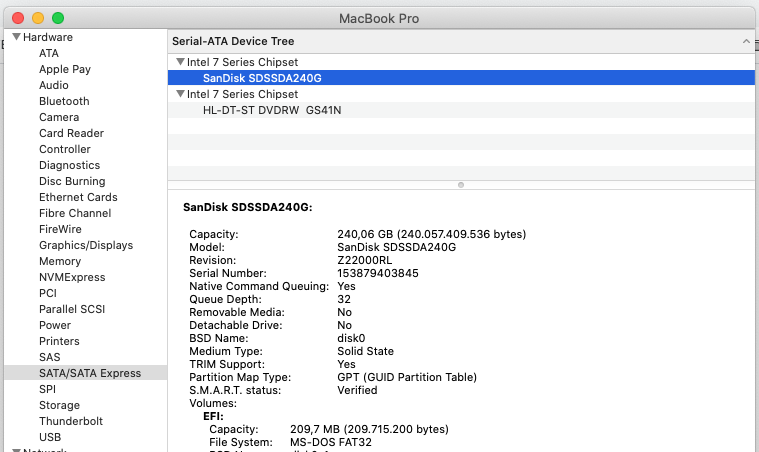Show Power information
Viewport: 759px width, 452px height.
(55, 325)
